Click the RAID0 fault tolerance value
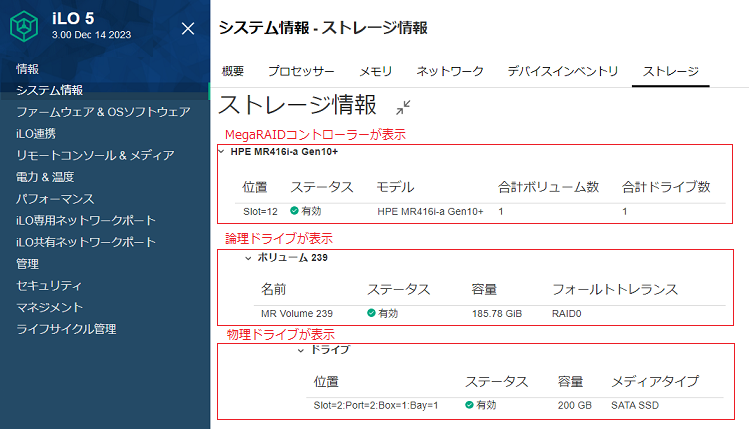This screenshot has width=749, height=429. pos(567,313)
